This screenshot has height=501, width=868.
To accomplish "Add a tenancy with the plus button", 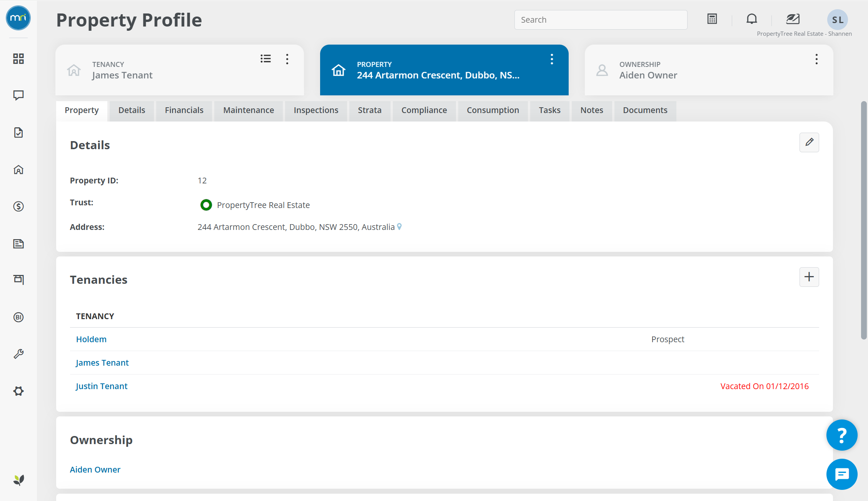I will 809,277.
